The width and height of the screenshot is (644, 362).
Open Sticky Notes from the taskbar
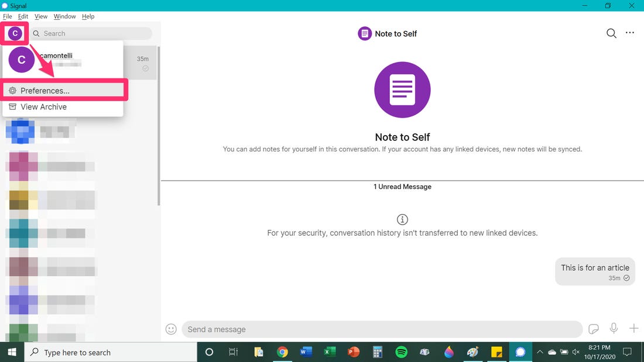click(496, 352)
